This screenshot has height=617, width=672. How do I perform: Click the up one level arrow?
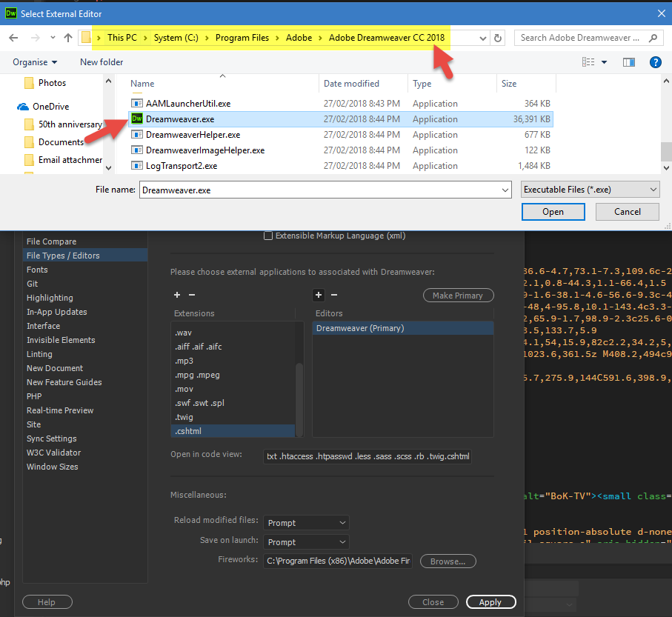67,38
